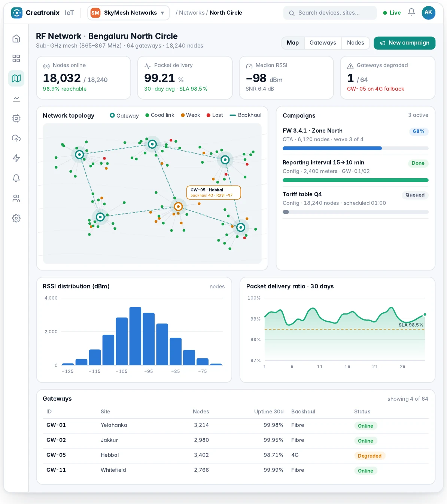Viewport: 447px width, 504px height.
Task: Open the dashboard grid icon in sidebar
Action: tap(16, 58)
